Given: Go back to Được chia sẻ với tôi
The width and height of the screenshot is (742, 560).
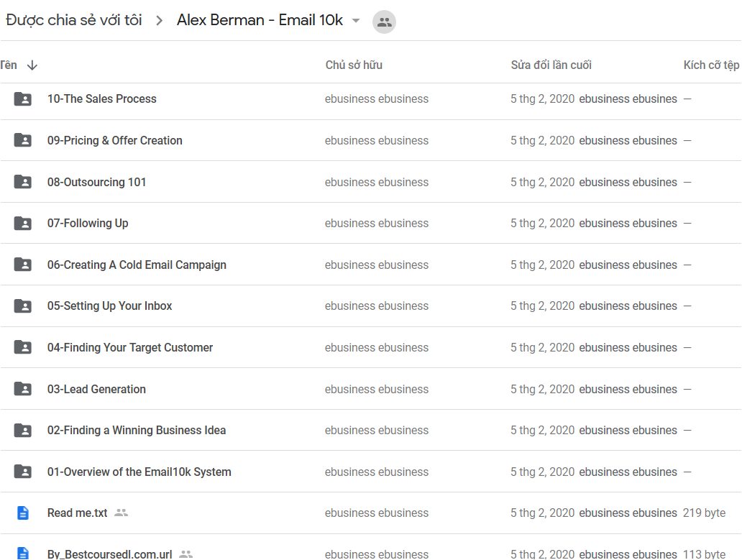Looking at the screenshot, I should click(x=74, y=20).
